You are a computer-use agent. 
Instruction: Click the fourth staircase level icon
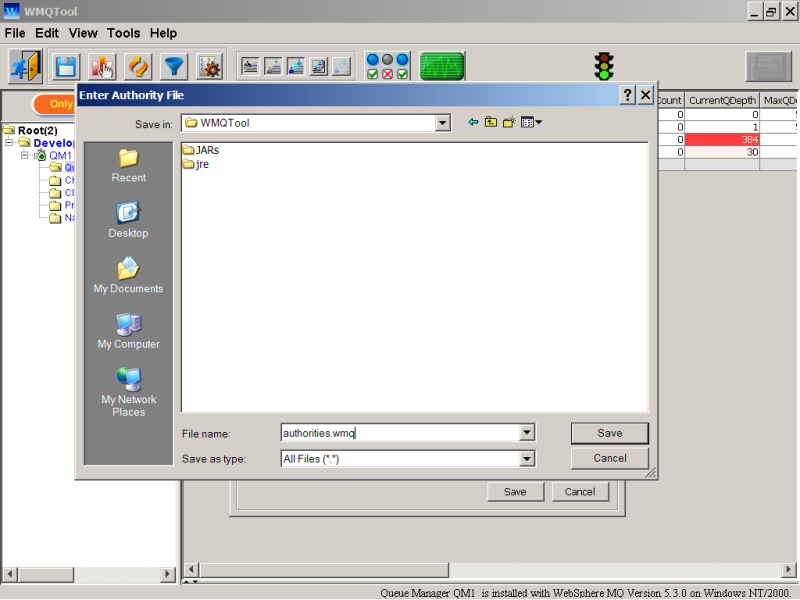(x=319, y=66)
